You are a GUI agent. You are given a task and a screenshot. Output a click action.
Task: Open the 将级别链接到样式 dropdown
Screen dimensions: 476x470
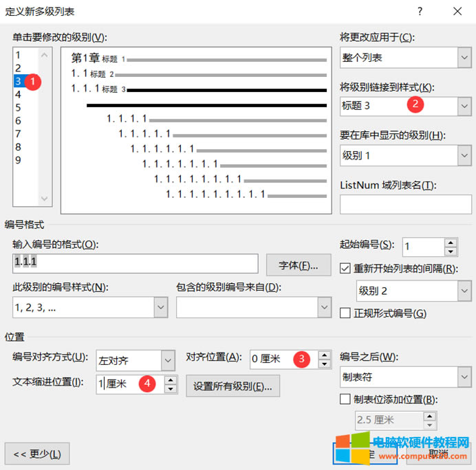tap(464, 106)
